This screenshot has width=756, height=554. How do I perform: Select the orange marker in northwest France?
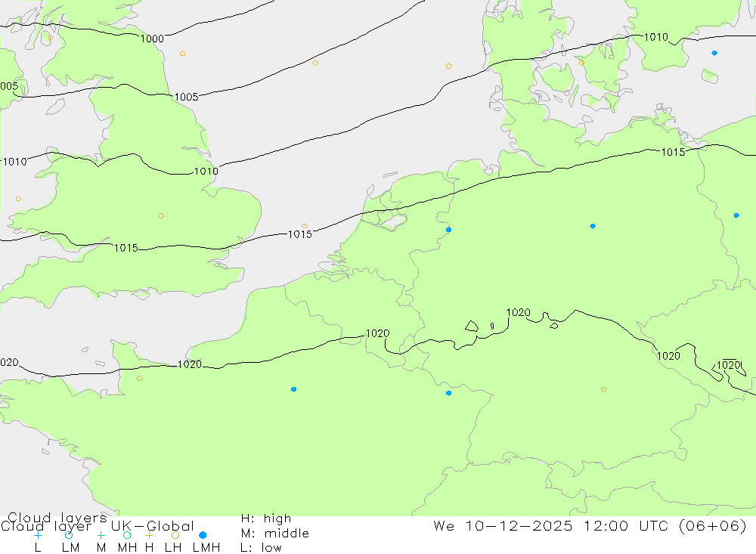pyautogui.click(x=139, y=379)
